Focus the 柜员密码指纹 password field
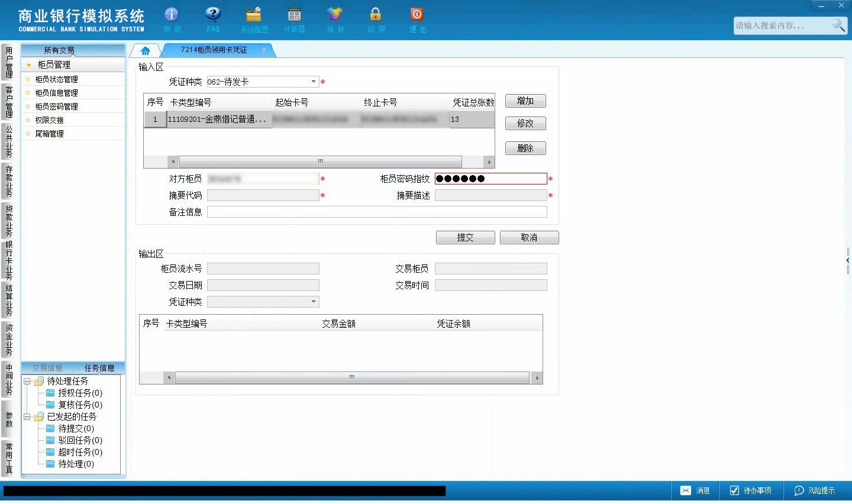The image size is (852, 504). coord(490,179)
